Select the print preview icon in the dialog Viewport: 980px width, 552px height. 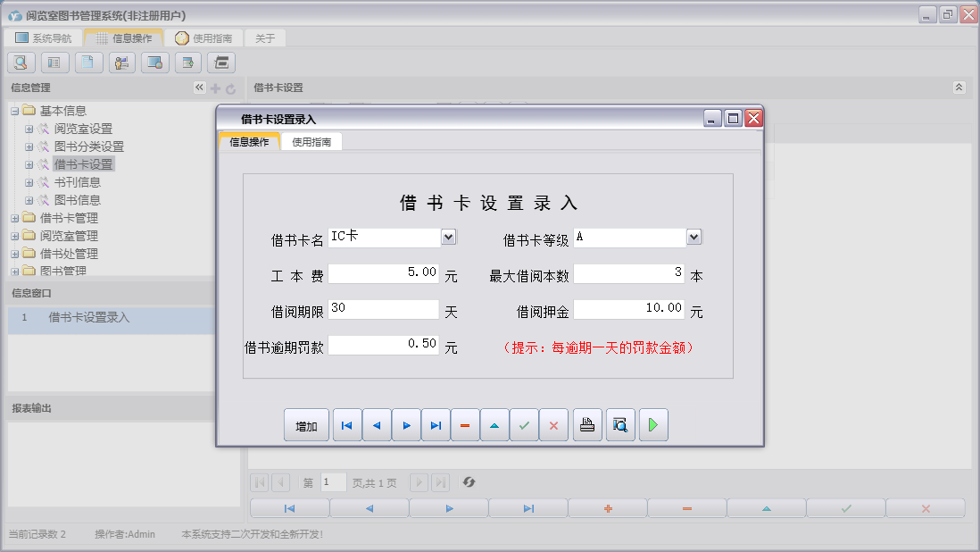point(620,424)
